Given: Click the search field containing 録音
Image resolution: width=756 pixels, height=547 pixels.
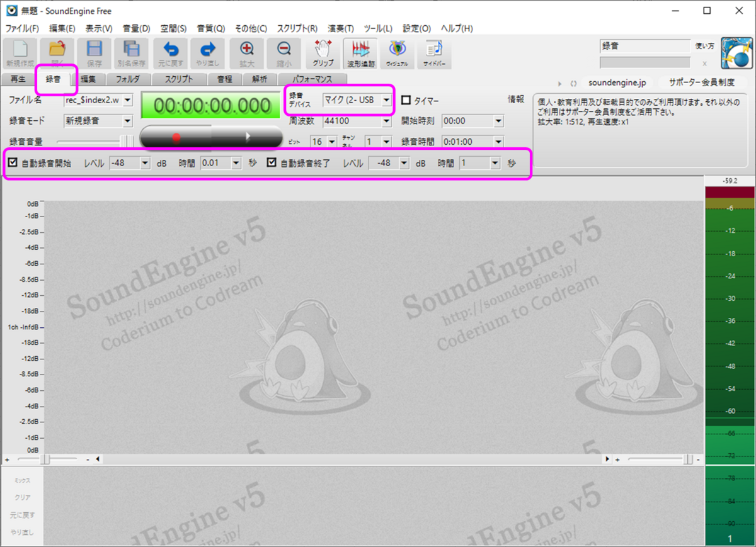Looking at the screenshot, I should point(645,46).
